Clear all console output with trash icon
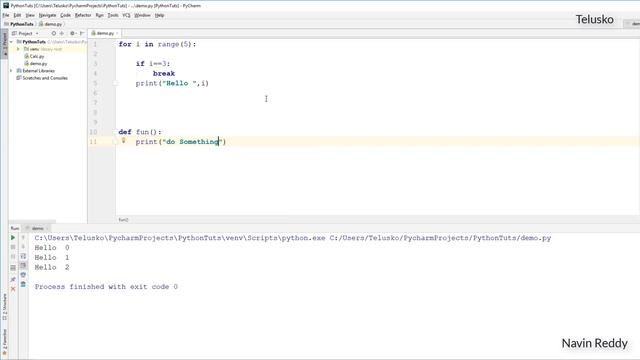640x360 pixels. pos(23,284)
